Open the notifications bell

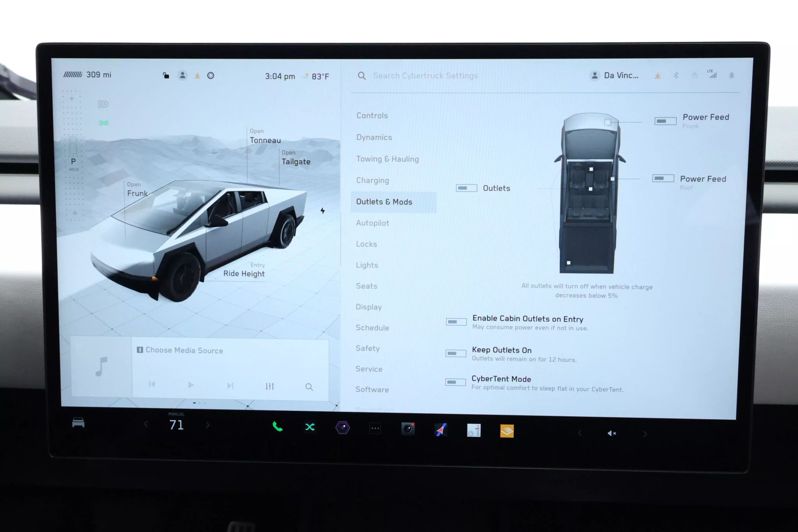[x=731, y=75]
